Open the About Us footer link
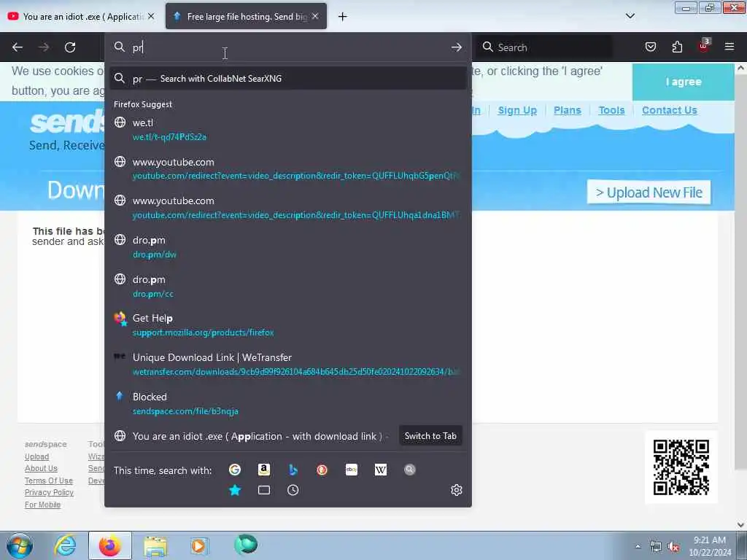The width and height of the screenshot is (747, 560). 41,469
